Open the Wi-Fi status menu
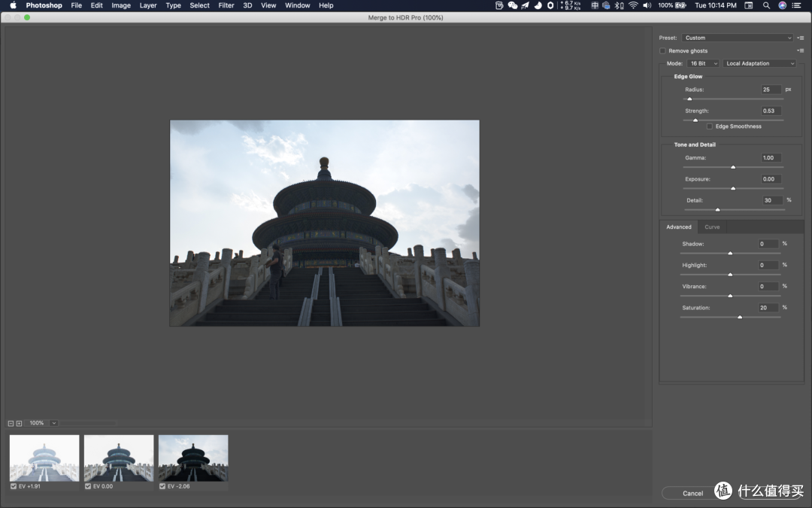 coord(633,5)
